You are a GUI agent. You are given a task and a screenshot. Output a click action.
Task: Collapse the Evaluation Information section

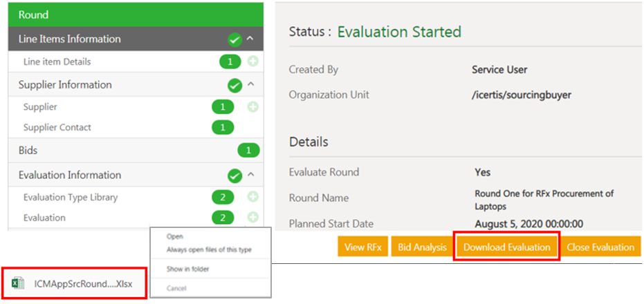[x=250, y=175]
